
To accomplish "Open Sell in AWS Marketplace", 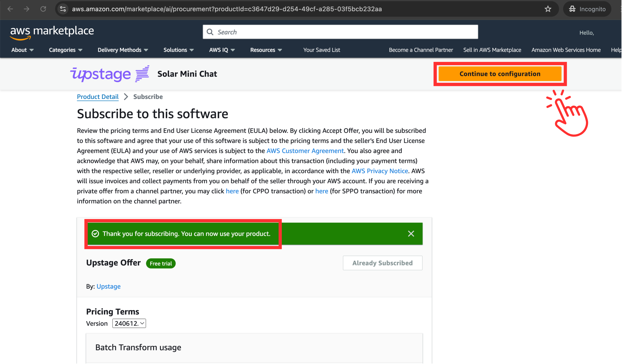I will (x=492, y=50).
